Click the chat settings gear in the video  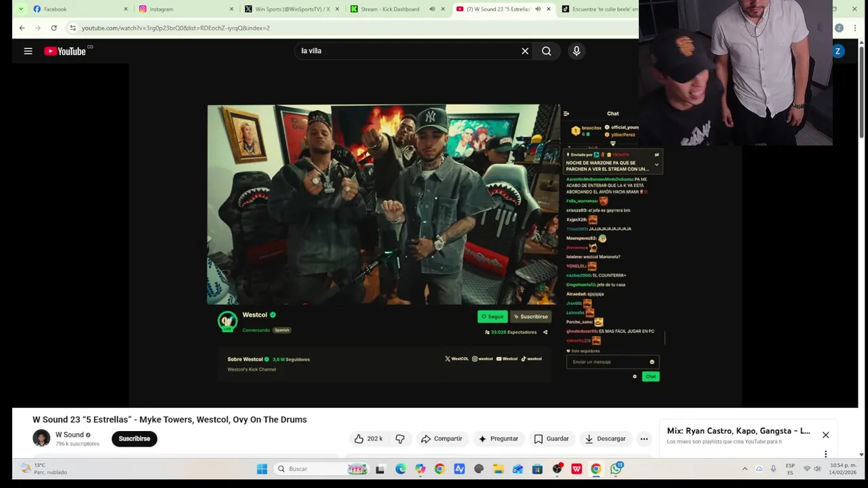(x=635, y=376)
